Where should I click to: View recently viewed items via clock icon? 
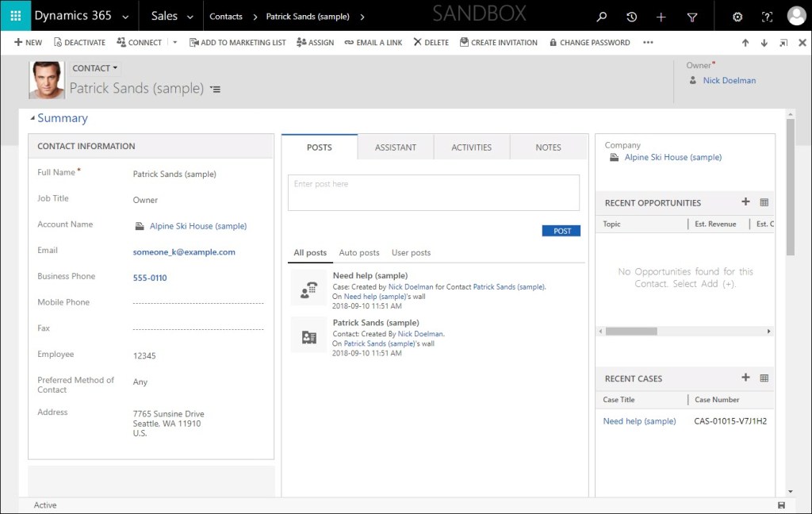pos(631,15)
